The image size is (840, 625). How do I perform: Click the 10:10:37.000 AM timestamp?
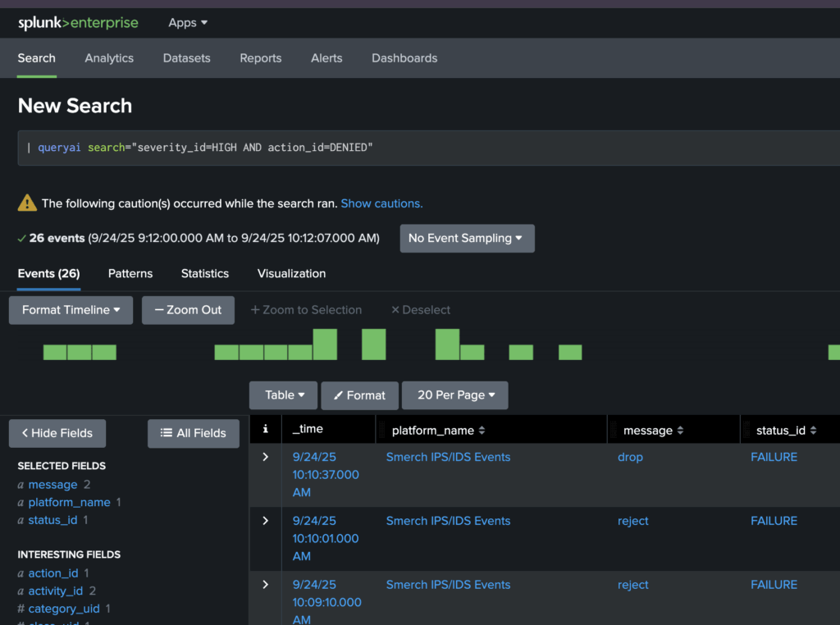326,475
